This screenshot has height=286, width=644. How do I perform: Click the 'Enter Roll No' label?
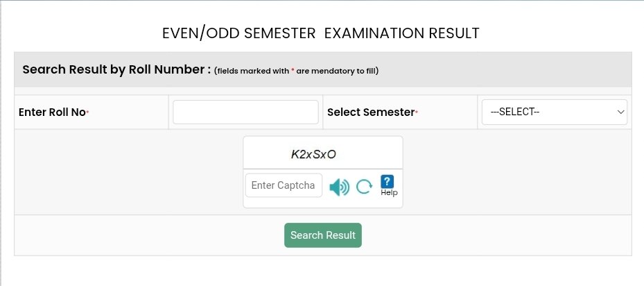click(x=51, y=112)
